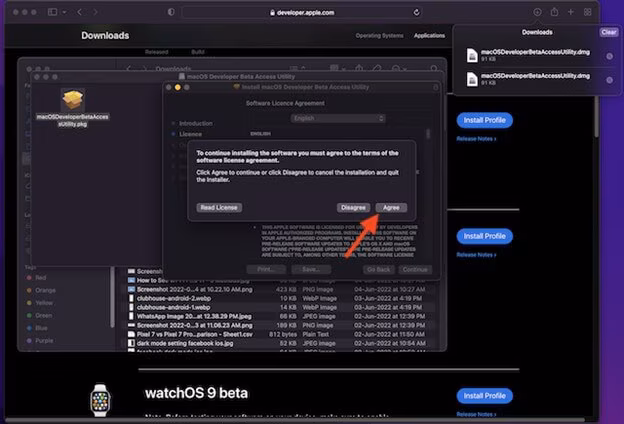This screenshot has height=424, width=624.
Task: Clear the Safari downloads list
Action: [609, 32]
